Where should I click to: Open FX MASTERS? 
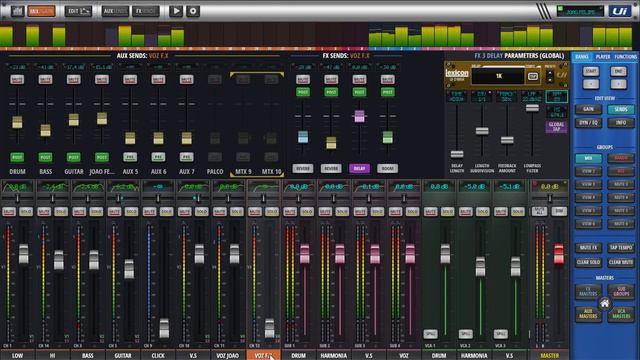(588, 291)
